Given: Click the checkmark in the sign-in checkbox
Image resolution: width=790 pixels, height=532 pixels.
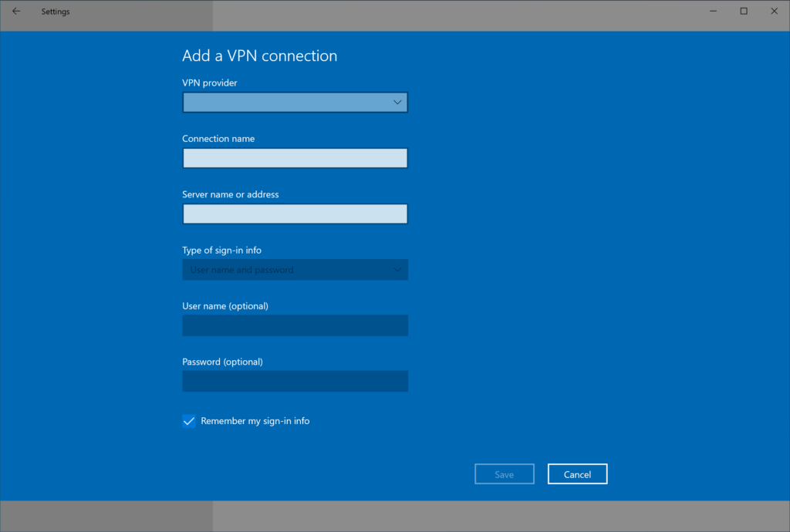Looking at the screenshot, I should [188, 421].
